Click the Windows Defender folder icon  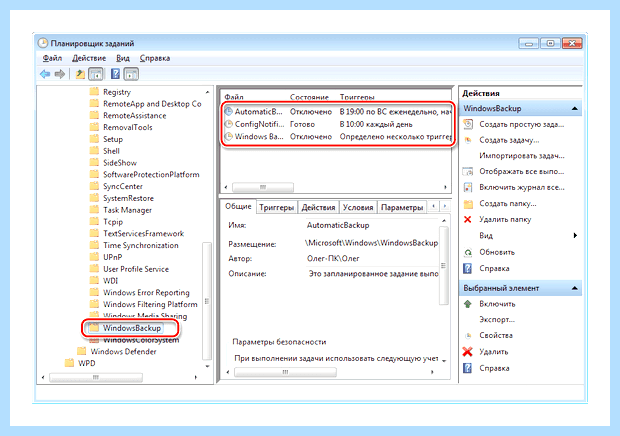pyautogui.click(x=81, y=351)
